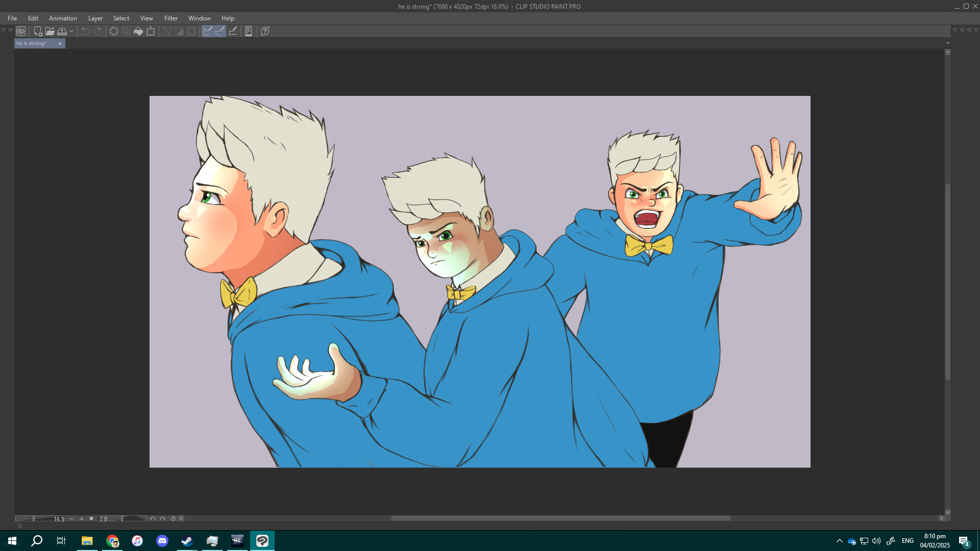The height and width of the screenshot is (551, 980).
Task: Switch to Clip Studio Paint taskbar icon
Action: click(x=262, y=541)
